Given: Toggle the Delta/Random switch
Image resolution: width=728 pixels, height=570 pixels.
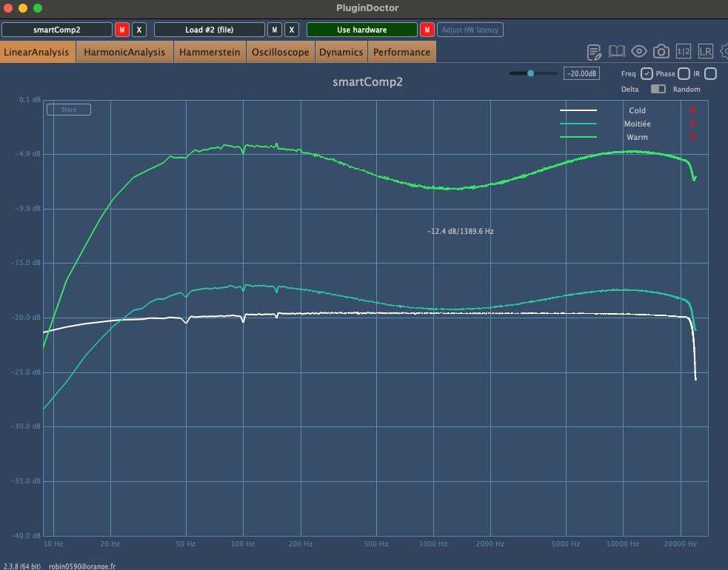Looking at the screenshot, I should [x=658, y=89].
